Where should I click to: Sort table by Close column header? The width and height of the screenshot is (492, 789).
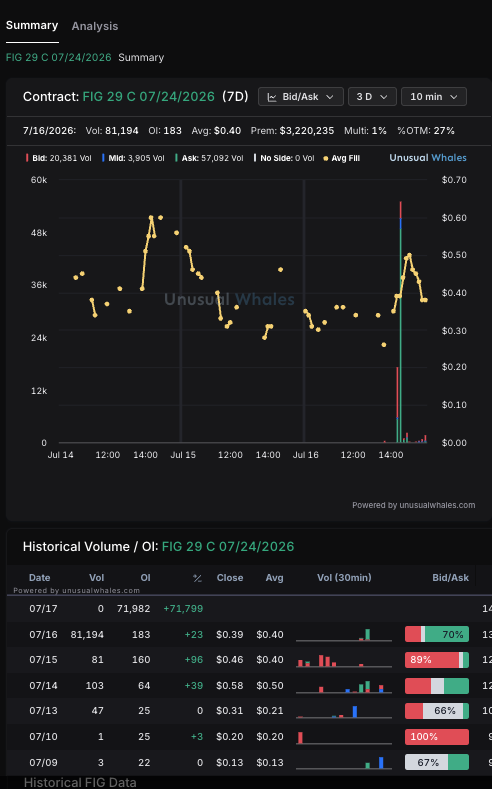click(230, 578)
